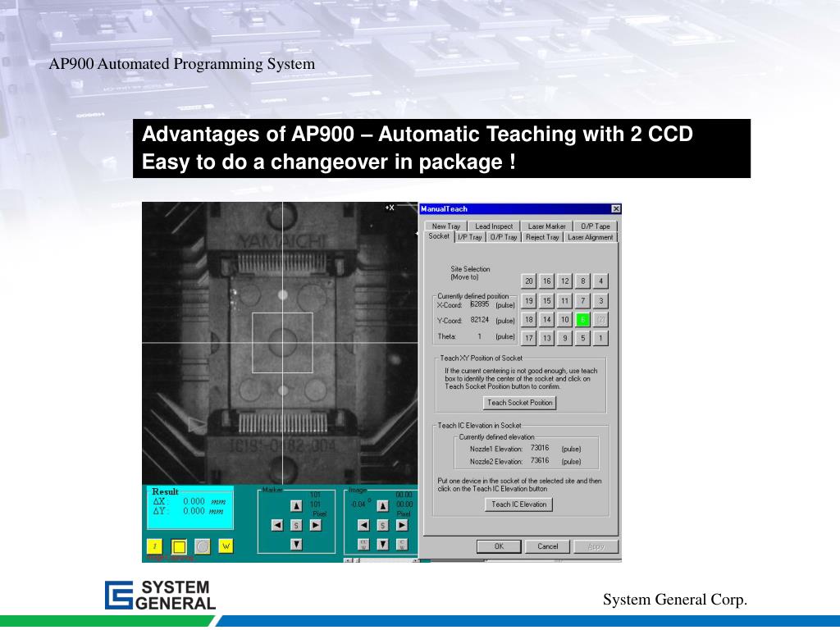
Task: Click the horizontal scrollbar below camera view
Action: 382,560
